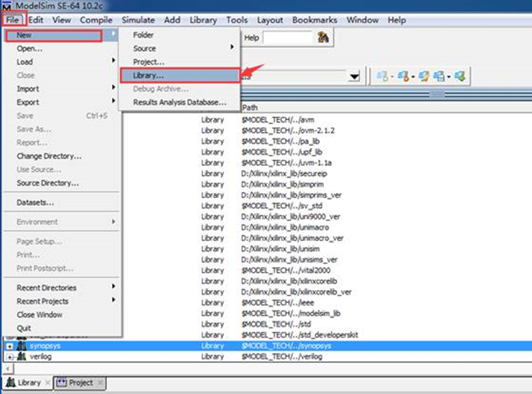Open the Load submenu
Image resolution: width=532 pixels, height=394 pixels.
pyautogui.click(x=61, y=61)
